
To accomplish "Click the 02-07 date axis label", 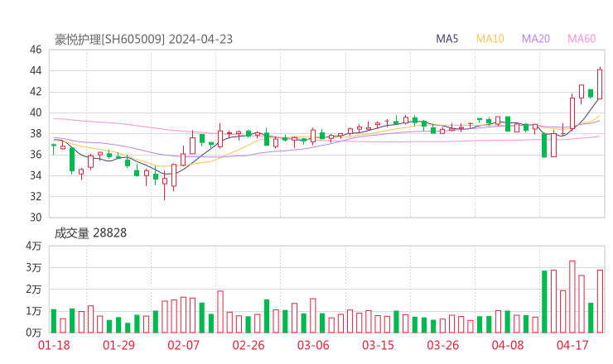I will 183,345.
